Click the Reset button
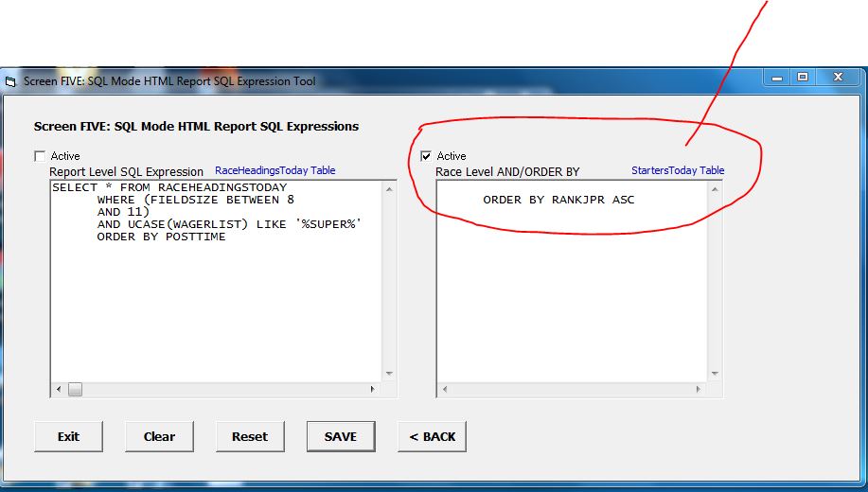The height and width of the screenshot is (492, 868). [250, 437]
